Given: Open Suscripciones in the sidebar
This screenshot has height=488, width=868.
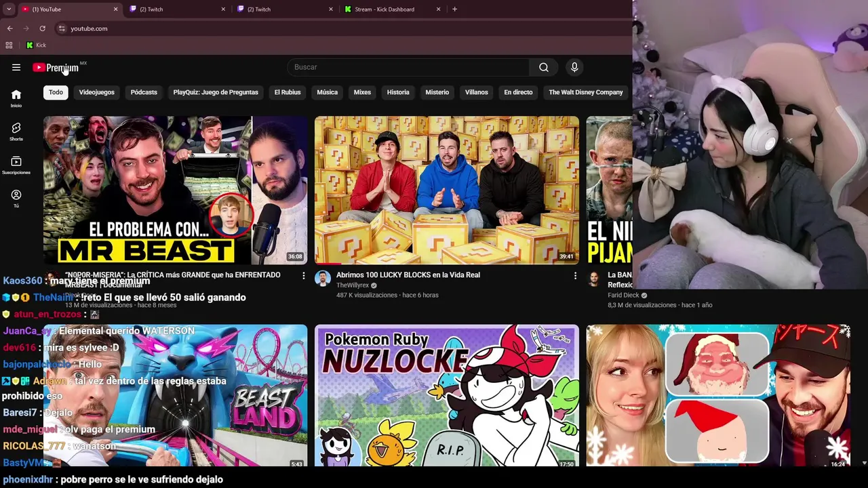Looking at the screenshot, I should 16,165.
